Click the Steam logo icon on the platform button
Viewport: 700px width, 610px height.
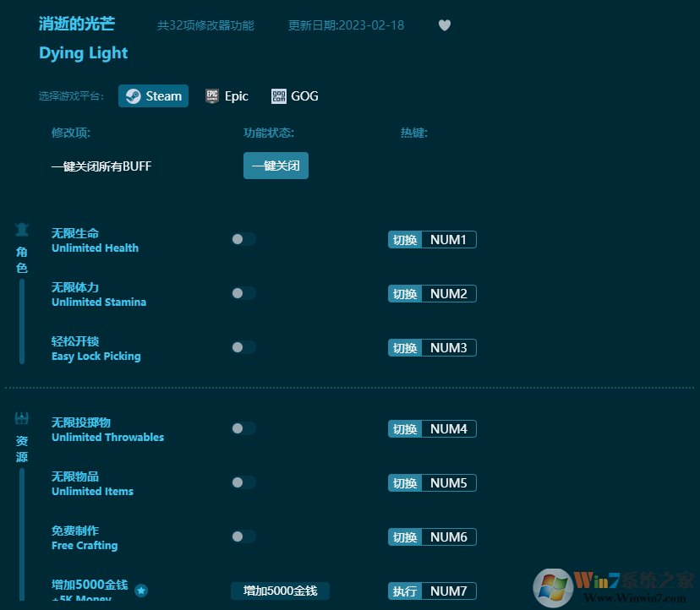[133, 95]
